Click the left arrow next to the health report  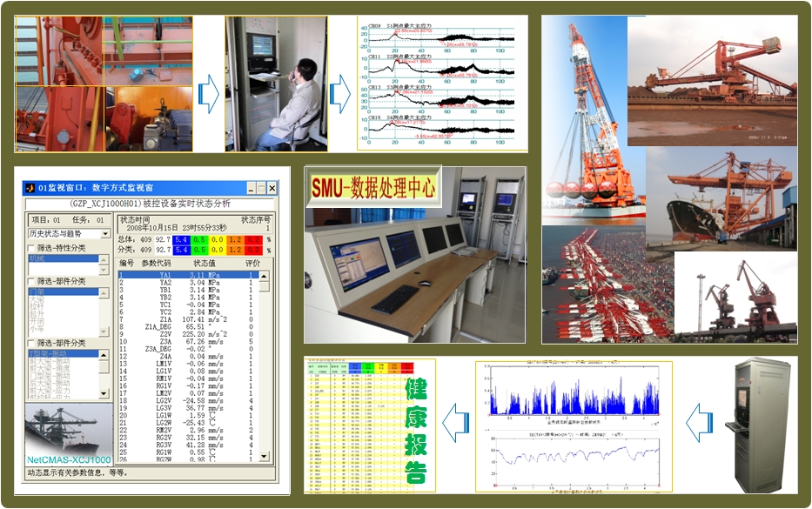453,425
